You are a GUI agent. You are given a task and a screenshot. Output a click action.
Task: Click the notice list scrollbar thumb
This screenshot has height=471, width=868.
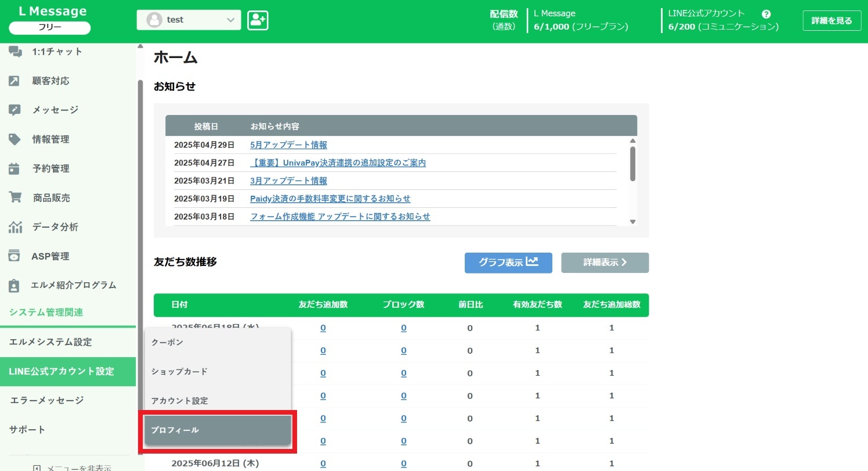click(x=632, y=164)
